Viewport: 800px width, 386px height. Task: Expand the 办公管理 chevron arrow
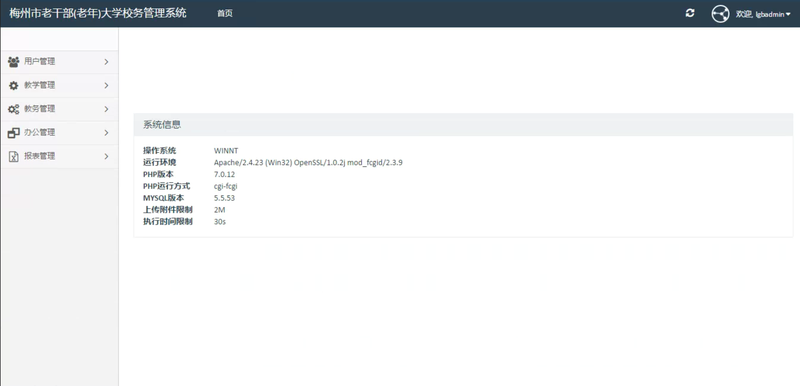tap(106, 133)
